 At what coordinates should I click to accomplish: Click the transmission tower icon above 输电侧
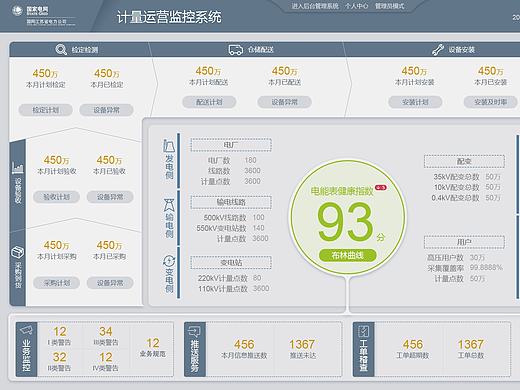[169, 205]
